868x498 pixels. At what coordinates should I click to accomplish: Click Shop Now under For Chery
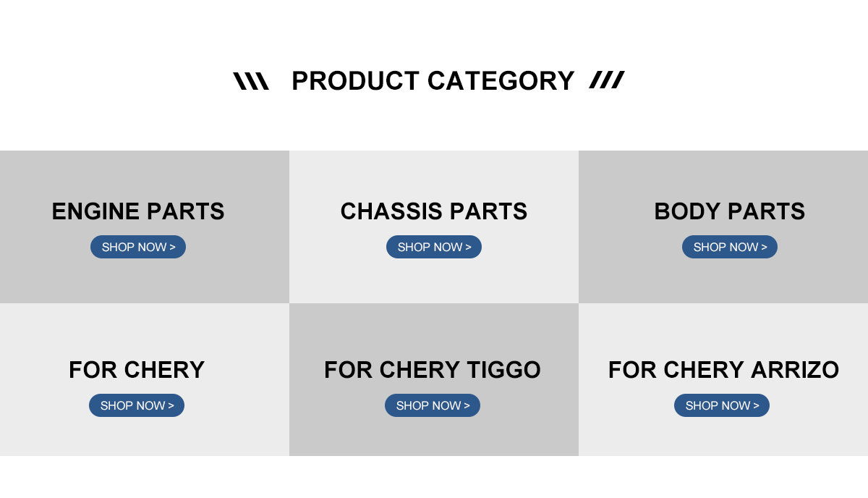point(136,405)
